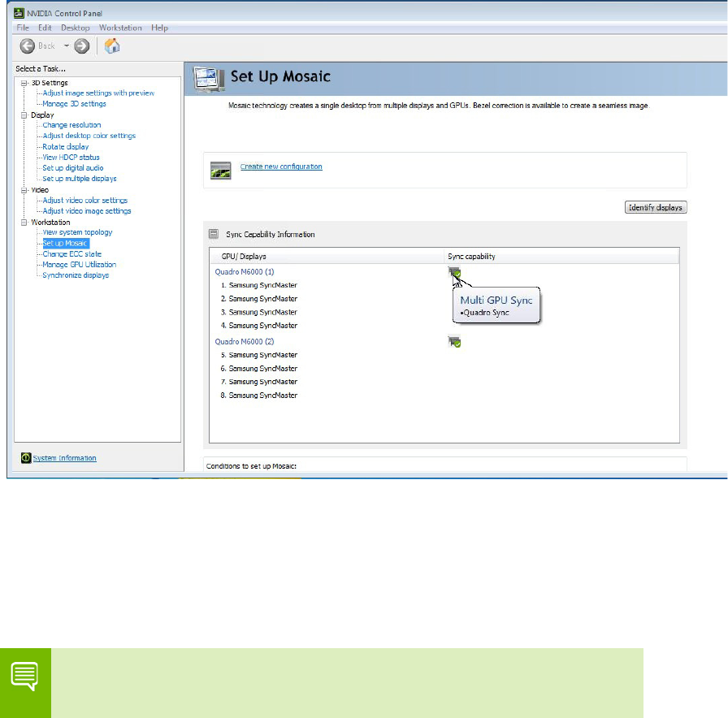The height and width of the screenshot is (718, 728).
Task: Select Set up Mosaic task
Action: pyautogui.click(x=65, y=243)
